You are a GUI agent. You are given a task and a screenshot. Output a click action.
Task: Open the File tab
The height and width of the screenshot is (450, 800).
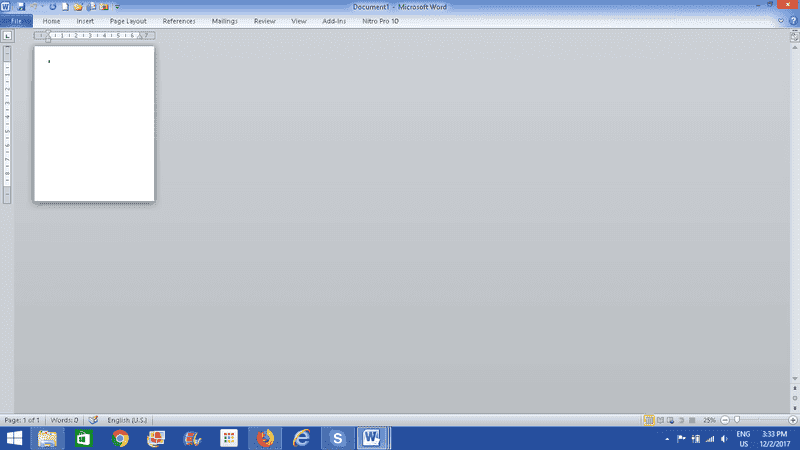pos(17,21)
